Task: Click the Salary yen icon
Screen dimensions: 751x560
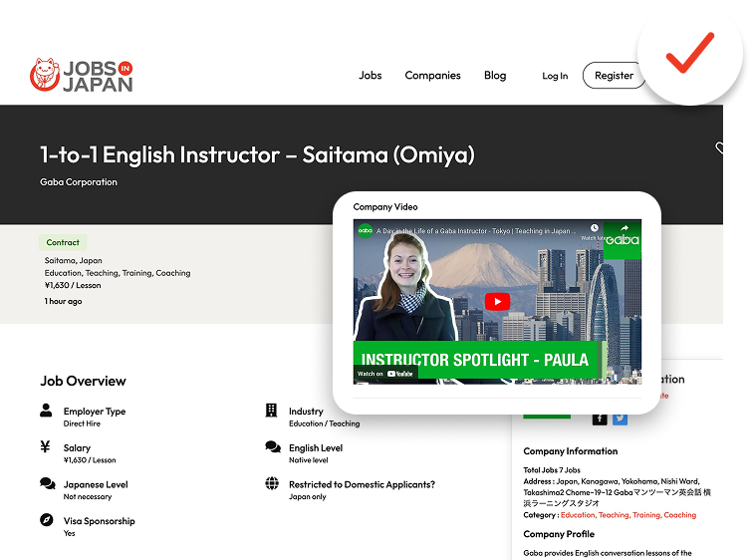Action: pyautogui.click(x=45, y=446)
